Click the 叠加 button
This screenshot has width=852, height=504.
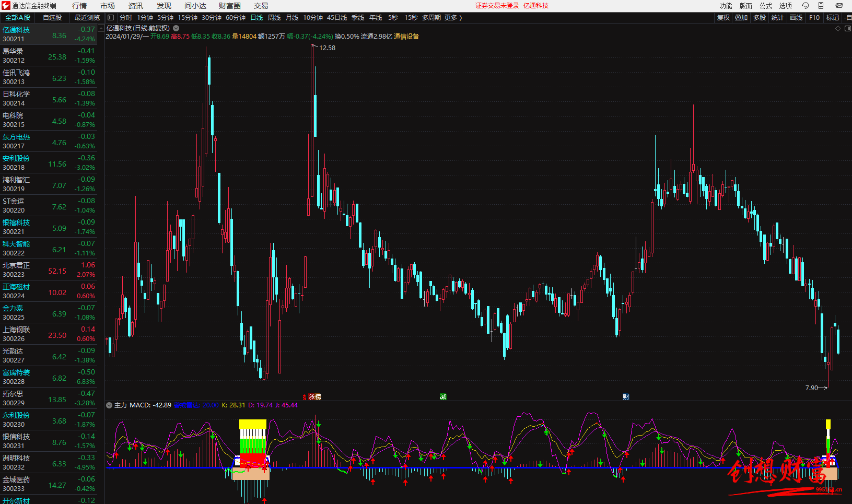coord(741,18)
